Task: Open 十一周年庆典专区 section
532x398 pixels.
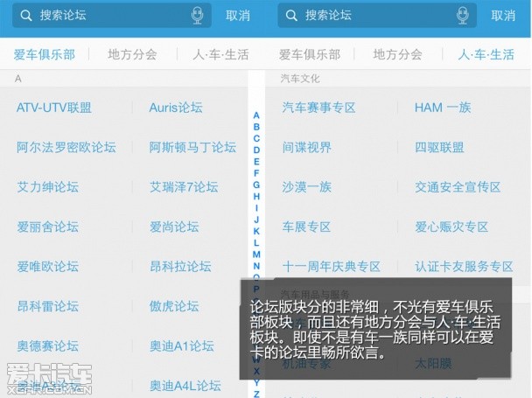Action: click(331, 267)
